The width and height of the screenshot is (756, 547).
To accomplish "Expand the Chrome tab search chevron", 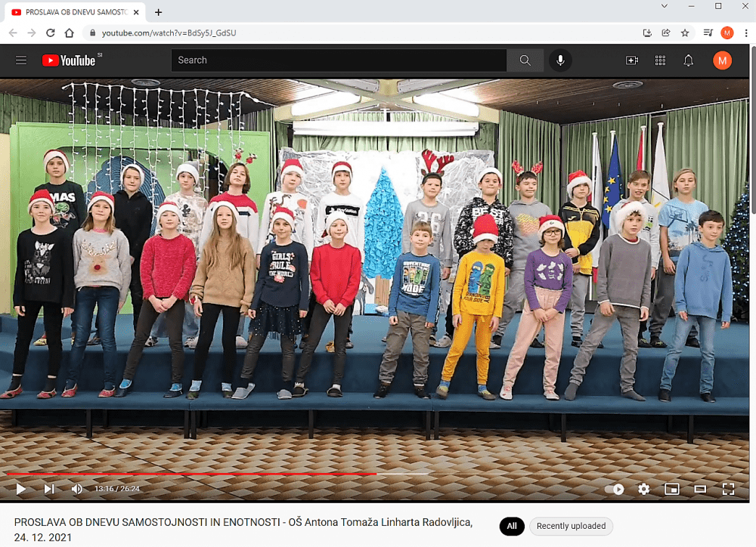I will coord(664,6).
